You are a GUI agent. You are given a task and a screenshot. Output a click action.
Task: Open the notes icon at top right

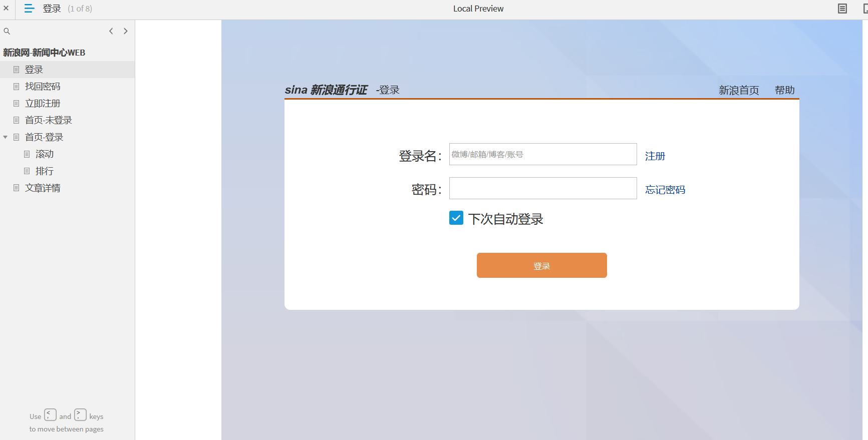click(x=842, y=9)
